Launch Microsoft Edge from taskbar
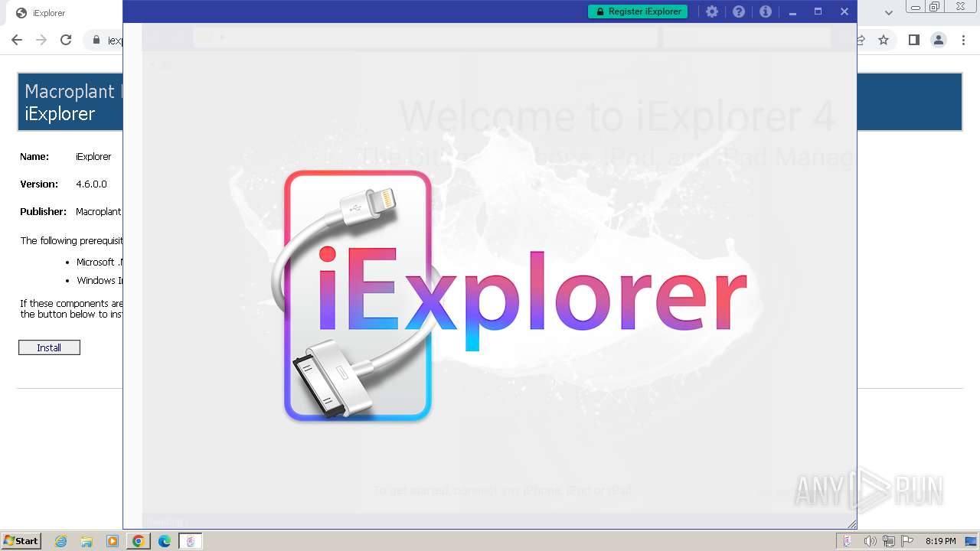The image size is (980, 551). (165, 541)
